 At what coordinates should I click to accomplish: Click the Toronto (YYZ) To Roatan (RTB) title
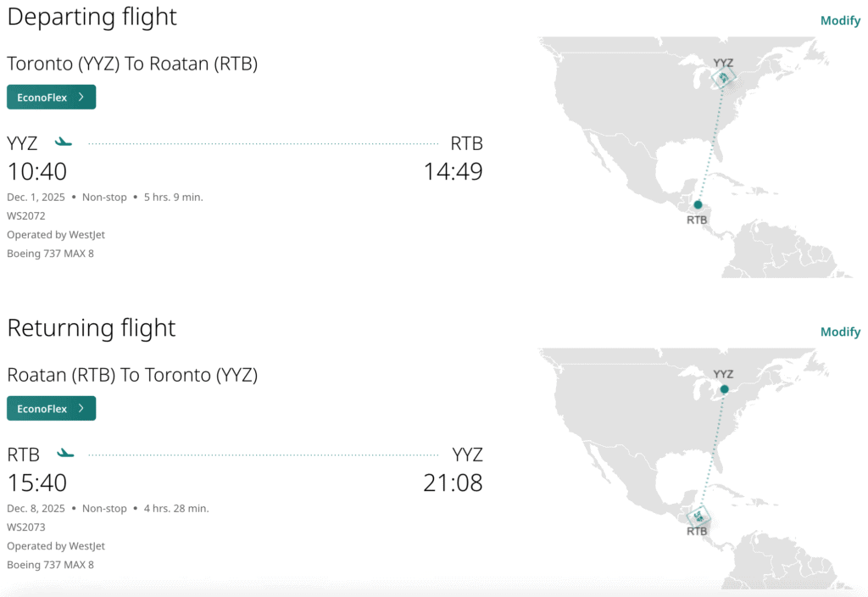(132, 64)
